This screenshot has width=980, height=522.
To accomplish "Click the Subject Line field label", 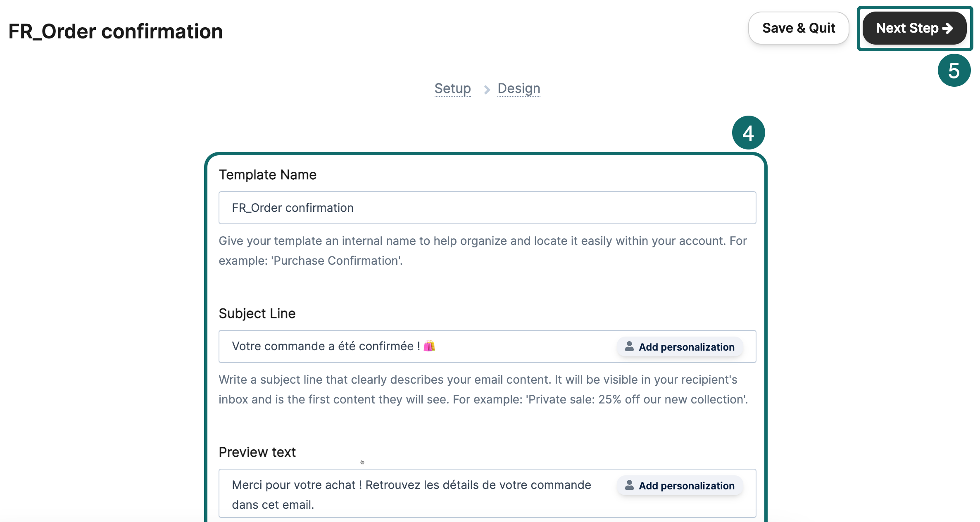I will click(257, 313).
